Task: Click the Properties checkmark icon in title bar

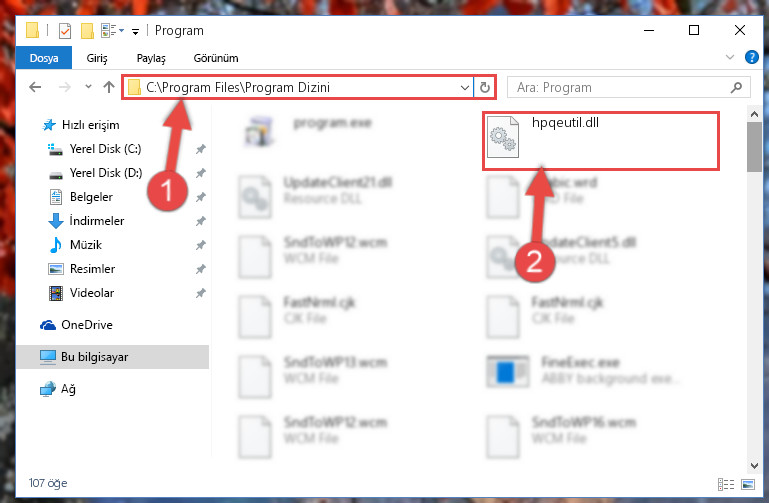Action: pos(65,31)
